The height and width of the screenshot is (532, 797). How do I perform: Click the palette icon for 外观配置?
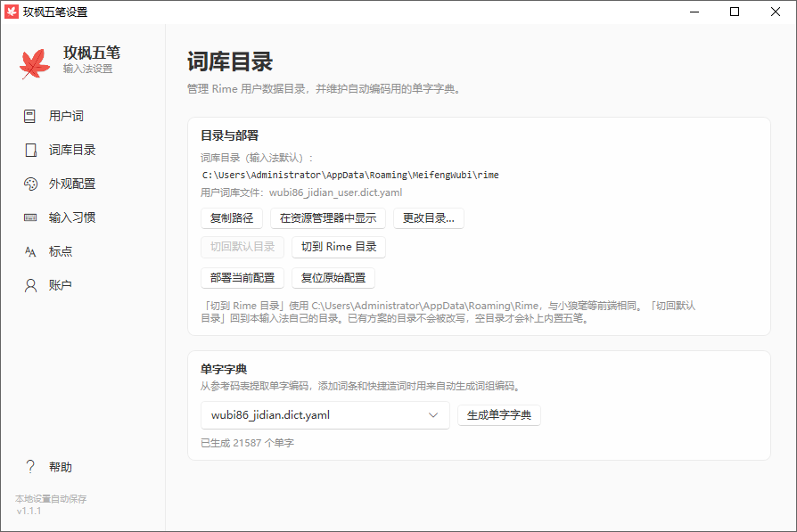30,184
